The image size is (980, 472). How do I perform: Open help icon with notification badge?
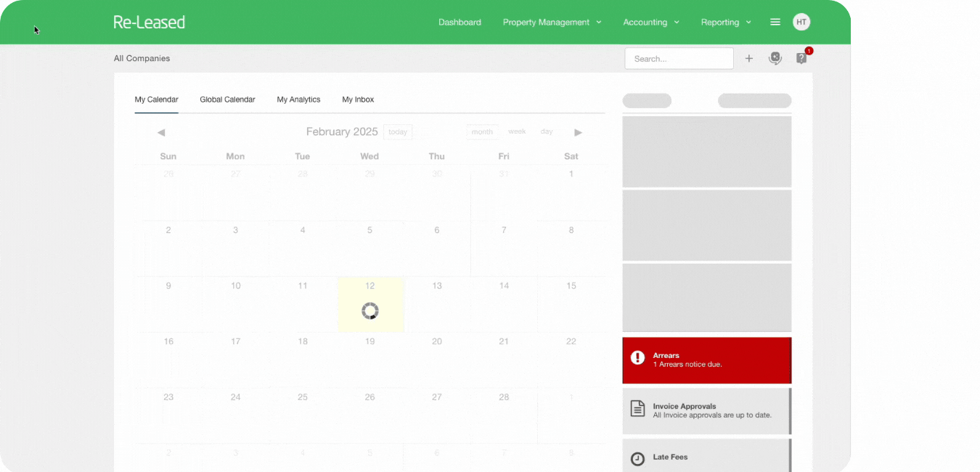(x=802, y=58)
